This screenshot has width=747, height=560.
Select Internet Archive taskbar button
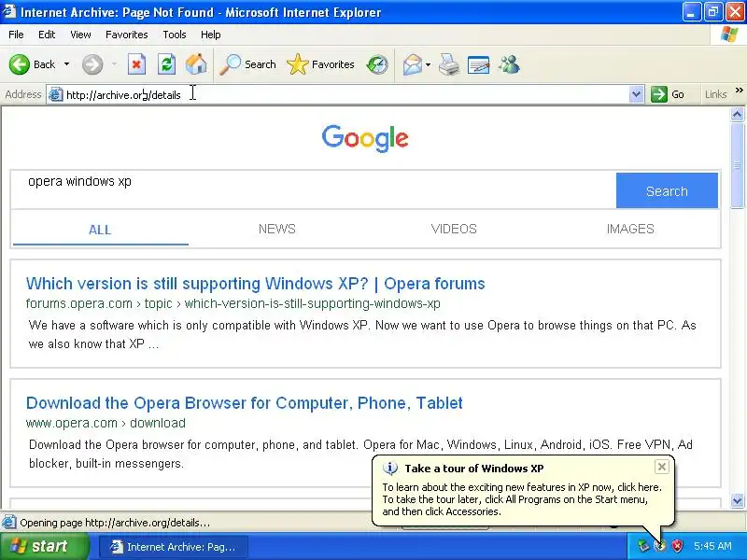tap(174, 547)
